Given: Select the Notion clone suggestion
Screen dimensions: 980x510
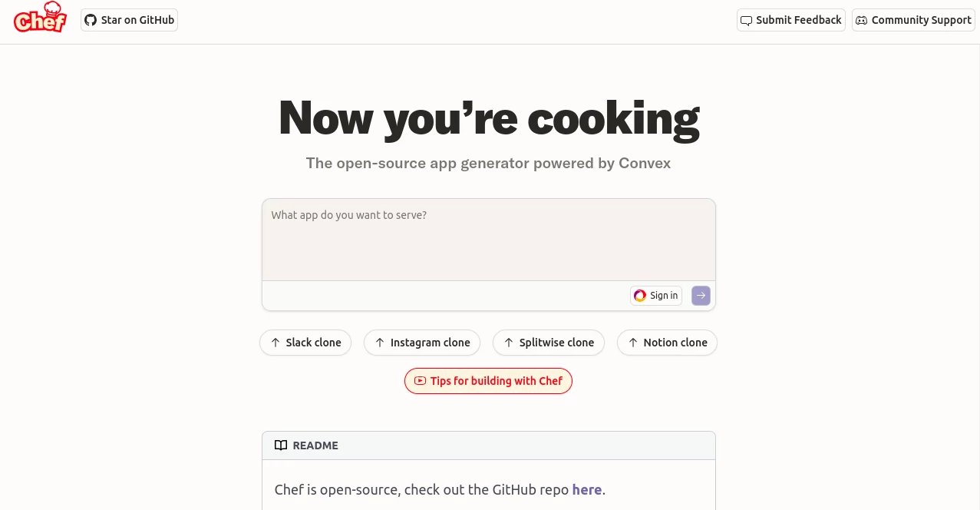Looking at the screenshot, I should 667,343.
